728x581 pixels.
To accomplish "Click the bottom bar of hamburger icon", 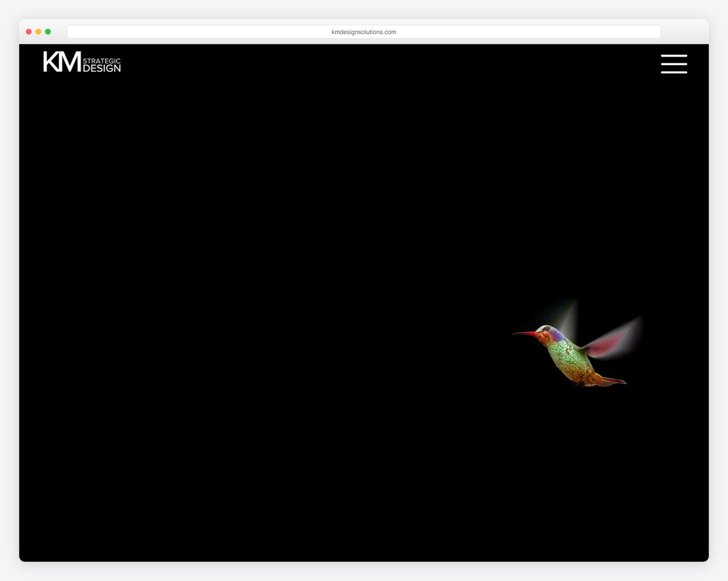I will (x=673, y=72).
